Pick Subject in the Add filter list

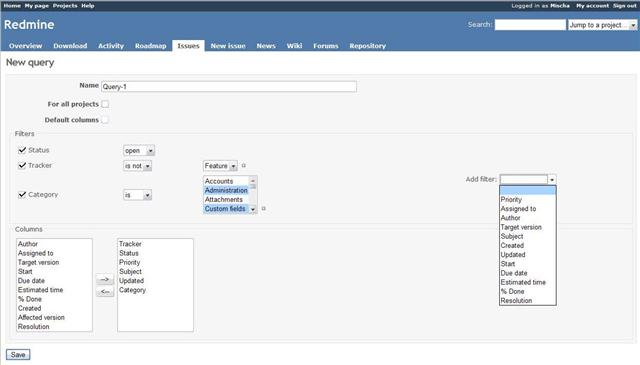pos(527,236)
